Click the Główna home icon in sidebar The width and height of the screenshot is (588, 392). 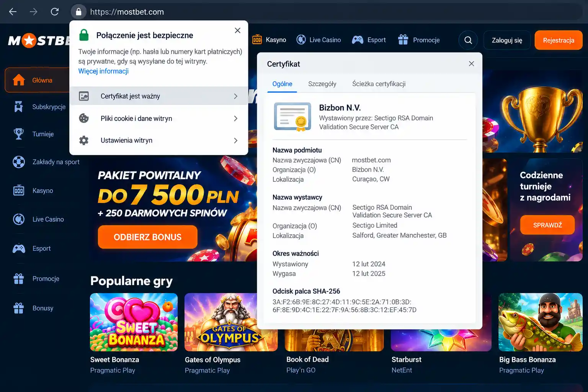pyautogui.click(x=19, y=80)
